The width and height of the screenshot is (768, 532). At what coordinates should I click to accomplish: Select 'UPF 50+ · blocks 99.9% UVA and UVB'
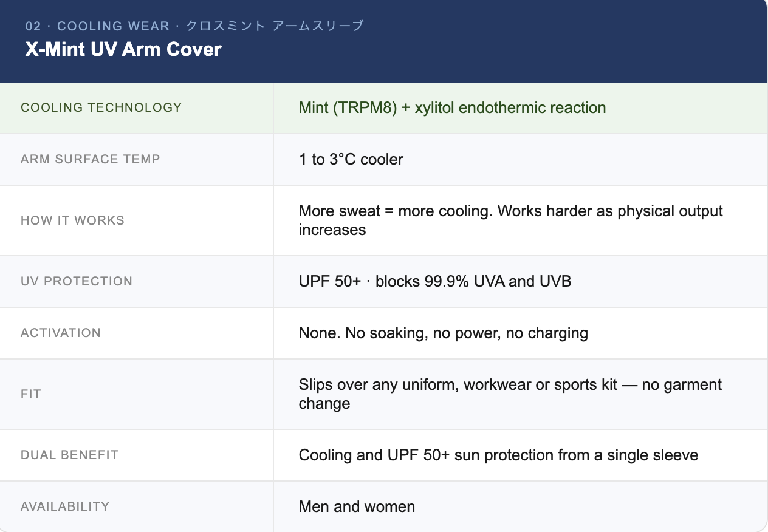coord(435,281)
